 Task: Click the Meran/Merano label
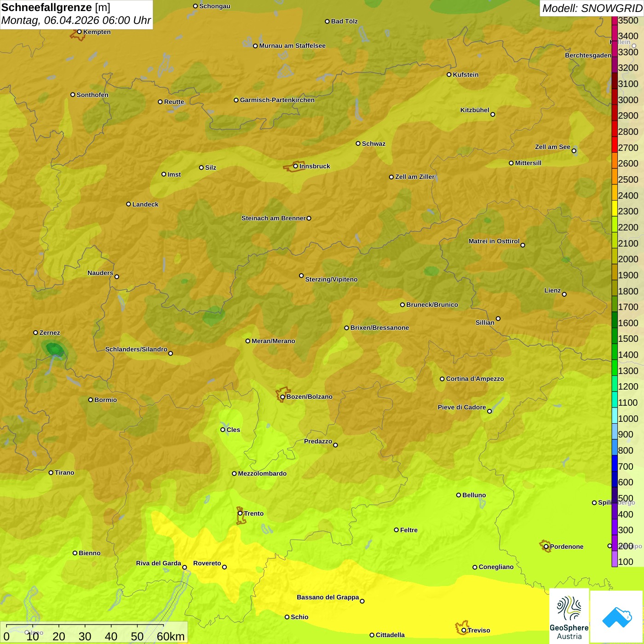click(273, 341)
